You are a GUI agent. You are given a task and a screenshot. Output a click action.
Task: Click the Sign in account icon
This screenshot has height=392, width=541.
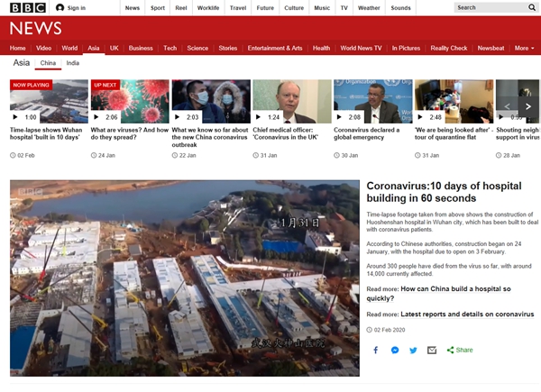point(60,7)
